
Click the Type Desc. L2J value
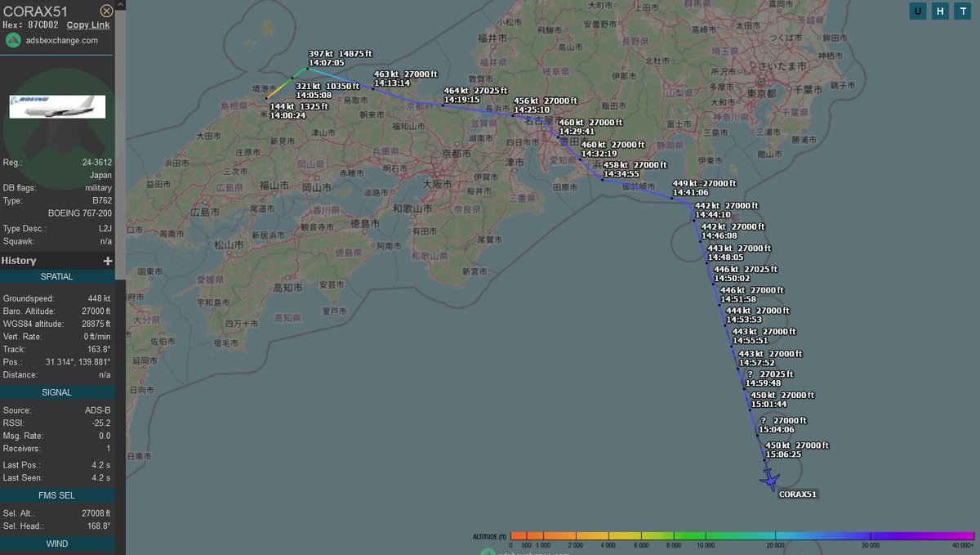(x=104, y=229)
